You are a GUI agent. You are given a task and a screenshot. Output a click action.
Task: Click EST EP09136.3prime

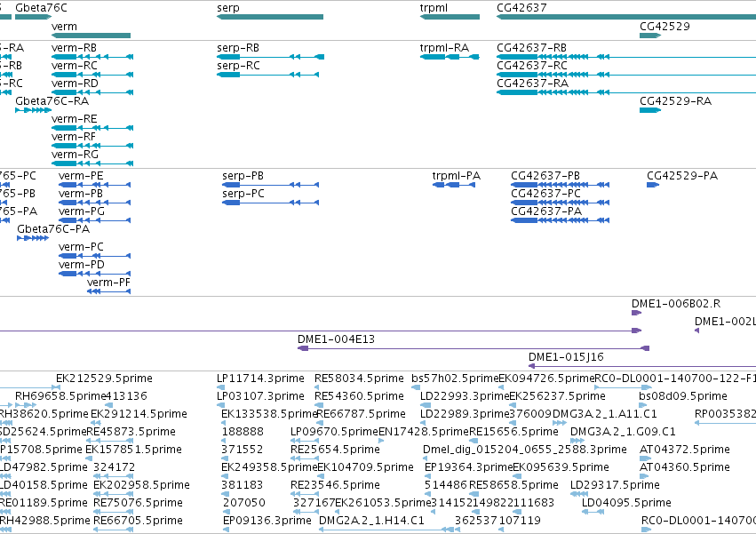[267, 521]
